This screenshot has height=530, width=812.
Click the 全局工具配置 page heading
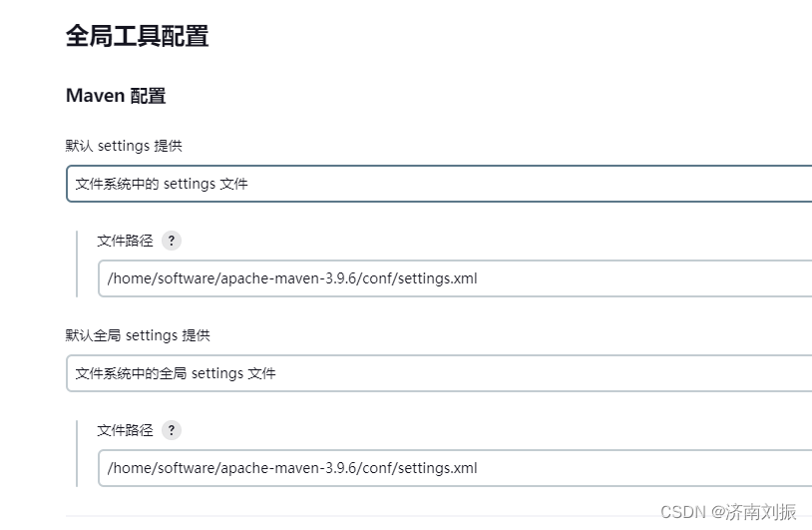tap(138, 36)
